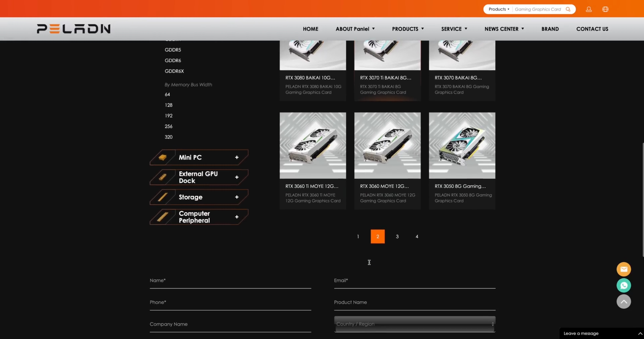
Task: Go to page 3
Action: [397, 236]
